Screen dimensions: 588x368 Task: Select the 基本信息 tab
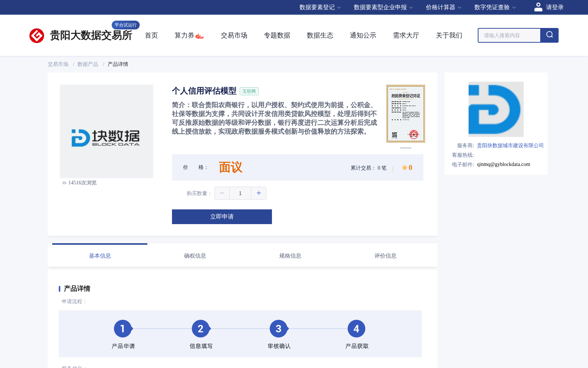tap(100, 256)
